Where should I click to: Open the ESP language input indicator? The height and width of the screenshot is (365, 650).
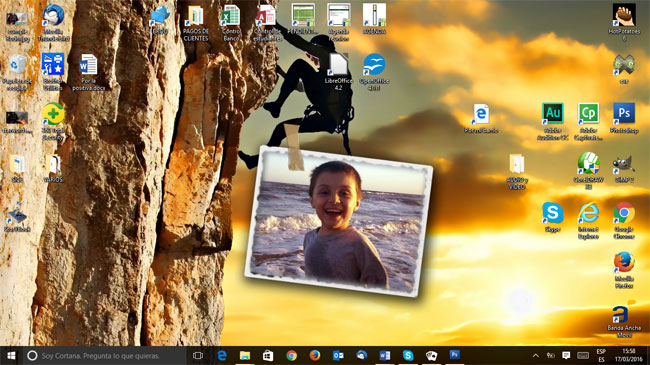[601, 355]
